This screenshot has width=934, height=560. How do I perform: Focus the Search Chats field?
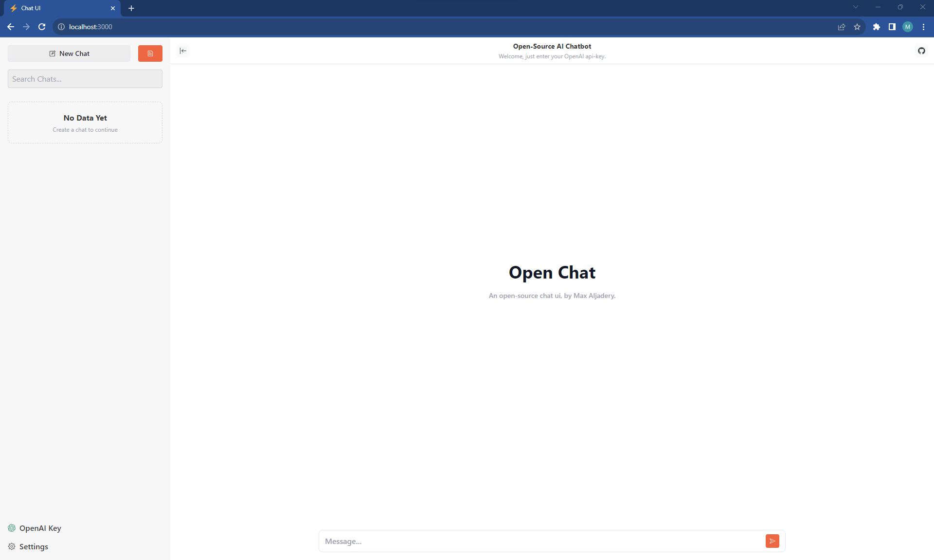pos(85,79)
